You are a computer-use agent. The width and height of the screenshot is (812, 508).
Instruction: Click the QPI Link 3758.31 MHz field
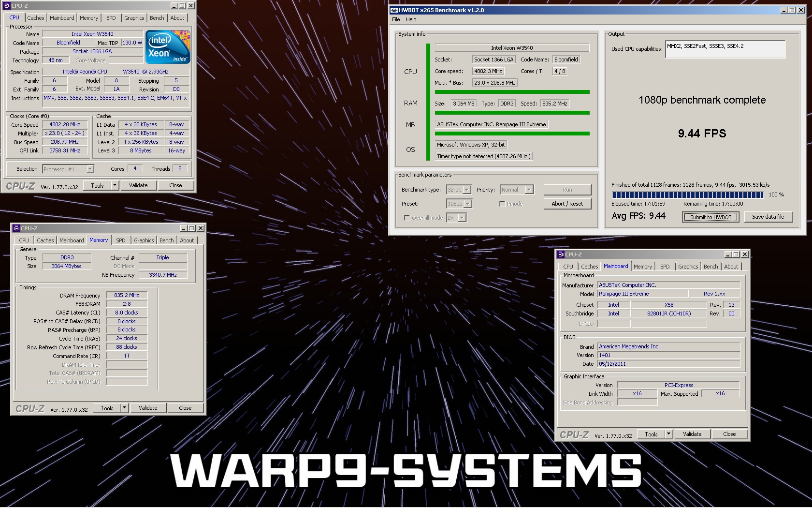pos(65,150)
